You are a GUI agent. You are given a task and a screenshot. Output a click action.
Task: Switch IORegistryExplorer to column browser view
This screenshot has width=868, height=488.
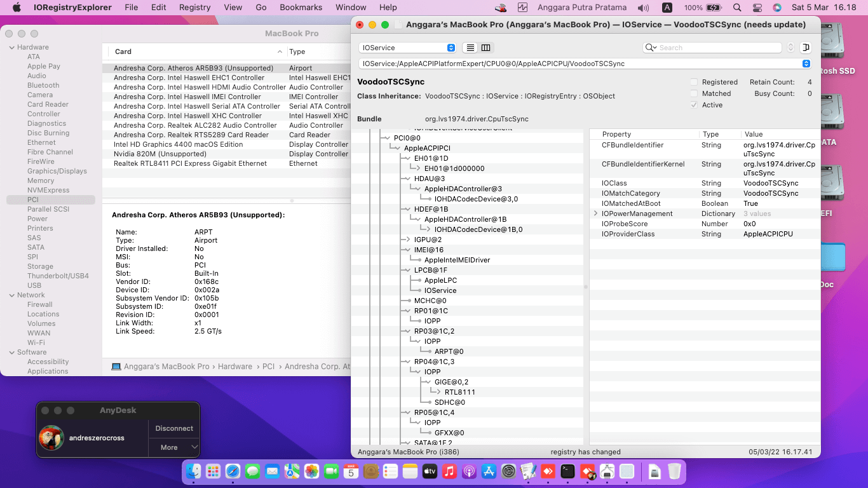click(486, 48)
